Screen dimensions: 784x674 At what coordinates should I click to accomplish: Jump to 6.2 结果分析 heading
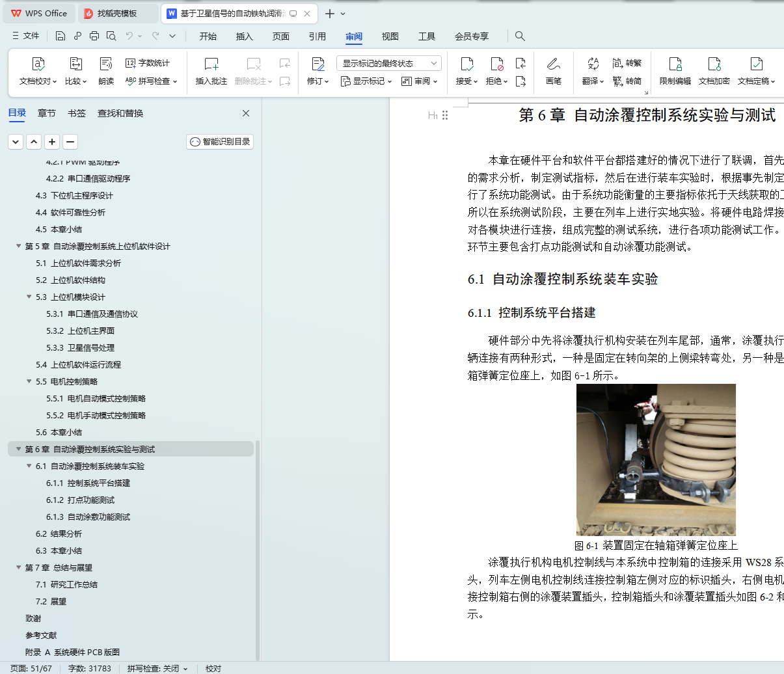pos(59,534)
